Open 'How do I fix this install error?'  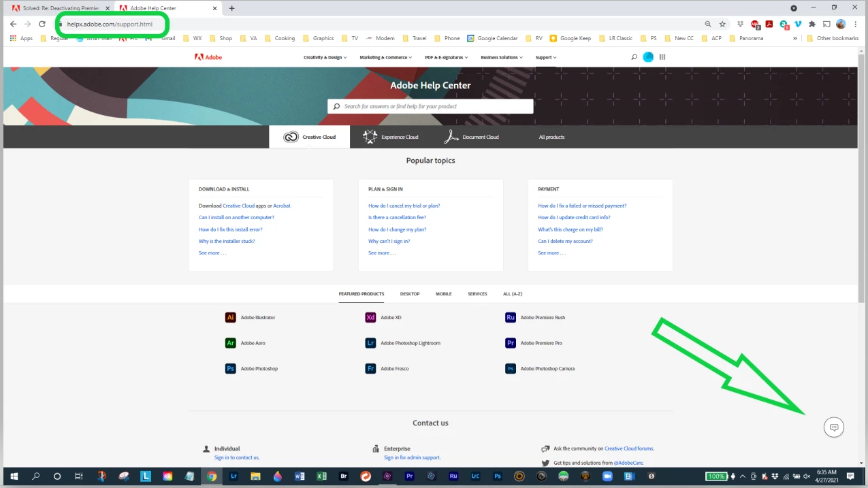tap(230, 229)
